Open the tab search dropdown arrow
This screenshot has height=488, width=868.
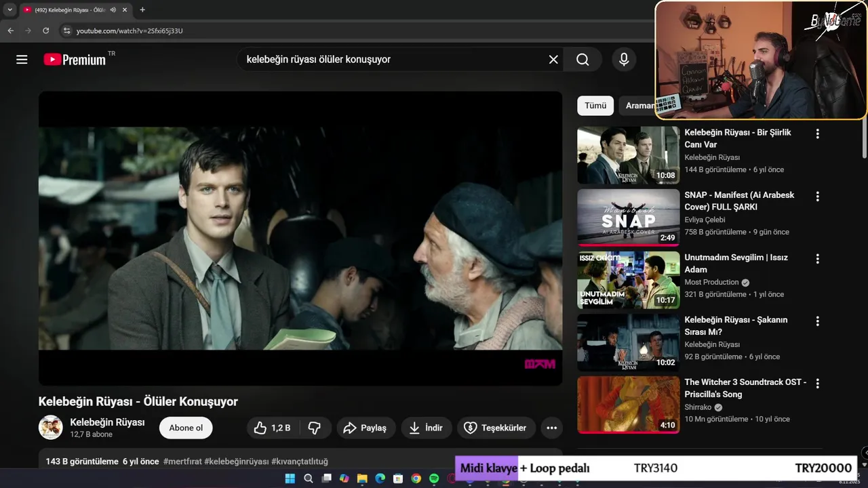[9, 9]
